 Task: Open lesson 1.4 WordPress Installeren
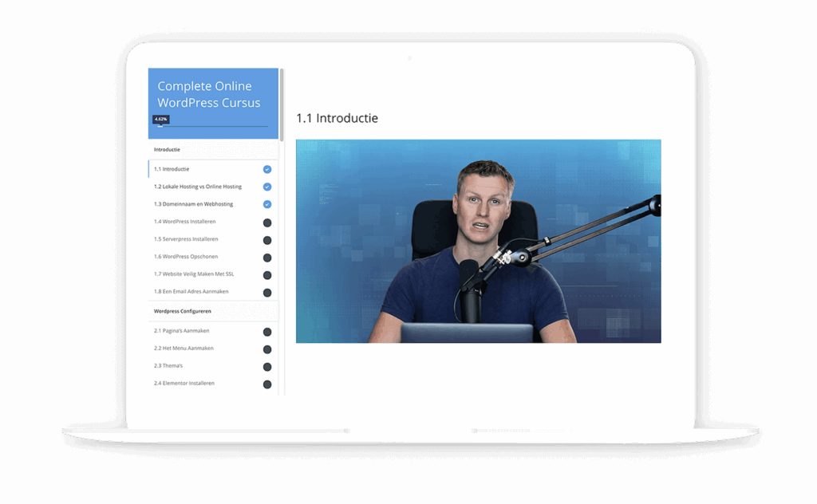pos(184,221)
